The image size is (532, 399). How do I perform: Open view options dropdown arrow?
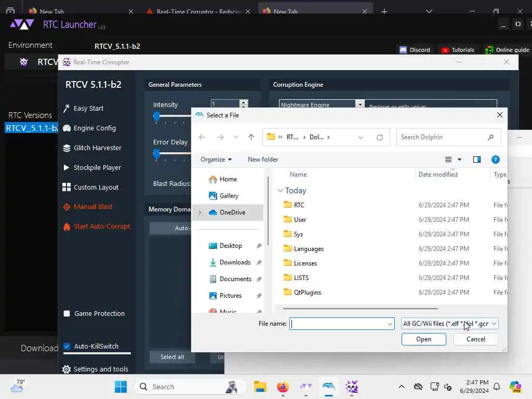[x=459, y=159]
